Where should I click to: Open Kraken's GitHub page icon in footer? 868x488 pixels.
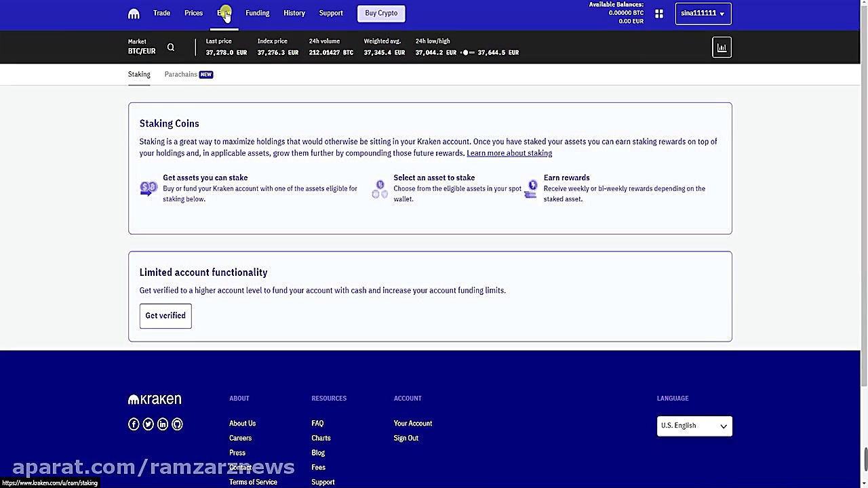pyautogui.click(x=177, y=424)
